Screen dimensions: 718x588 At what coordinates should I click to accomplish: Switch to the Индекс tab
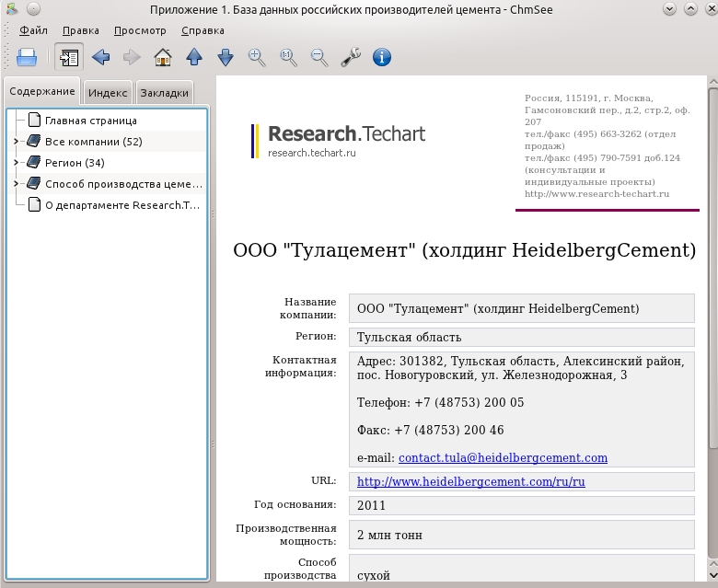pos(108,93)
